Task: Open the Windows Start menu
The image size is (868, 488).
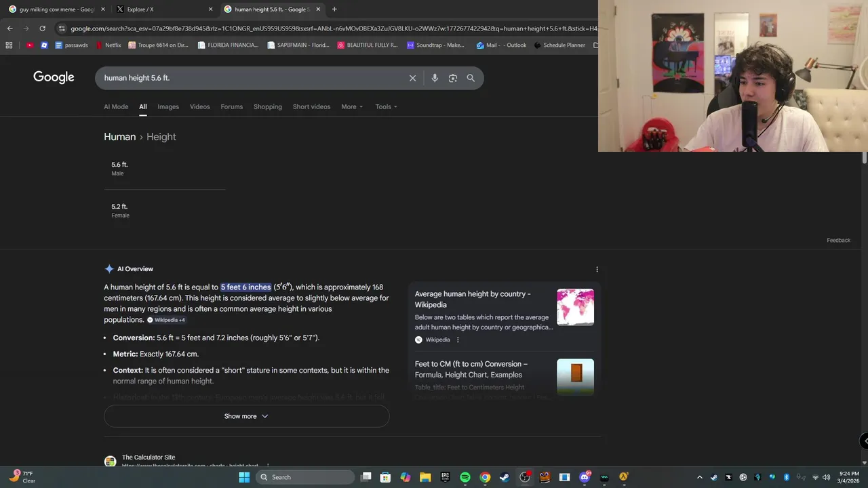Action: click(x=244, y=477)
